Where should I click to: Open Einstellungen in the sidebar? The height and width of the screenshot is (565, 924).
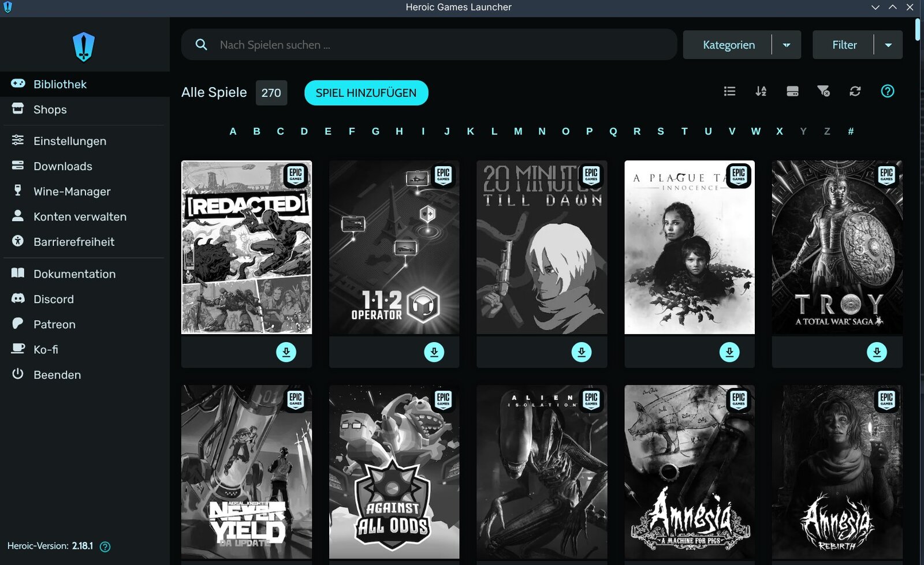(x=69, y=141)
